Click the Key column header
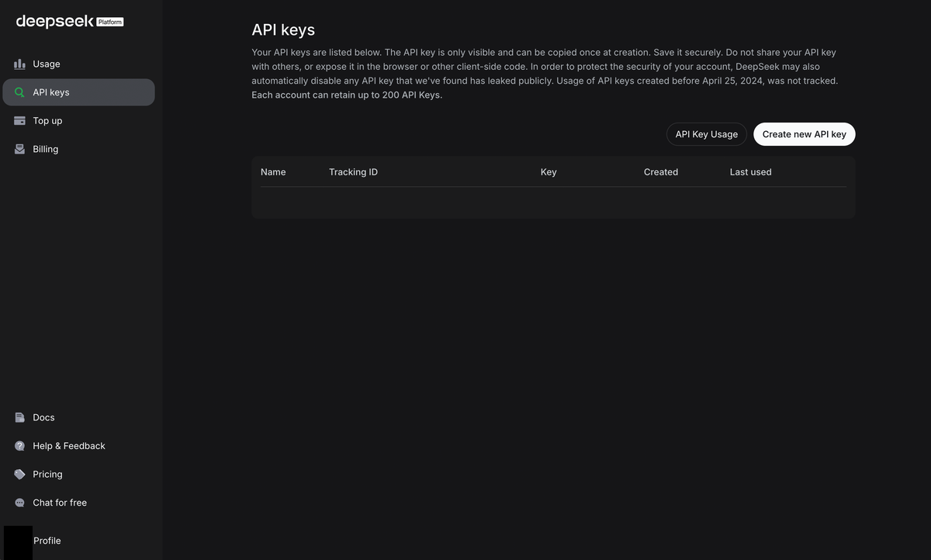This screenshot has height=560, width=931. click(x=549, y=172)
